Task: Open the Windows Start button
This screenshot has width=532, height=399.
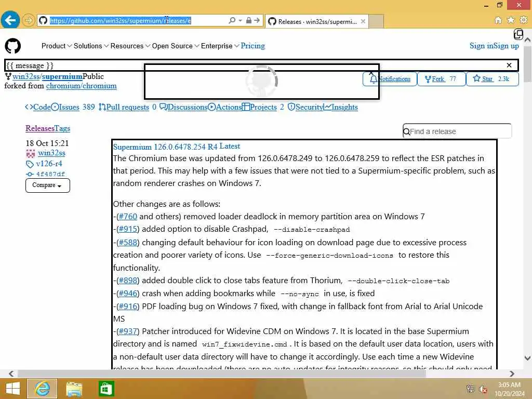Action: 13,389
